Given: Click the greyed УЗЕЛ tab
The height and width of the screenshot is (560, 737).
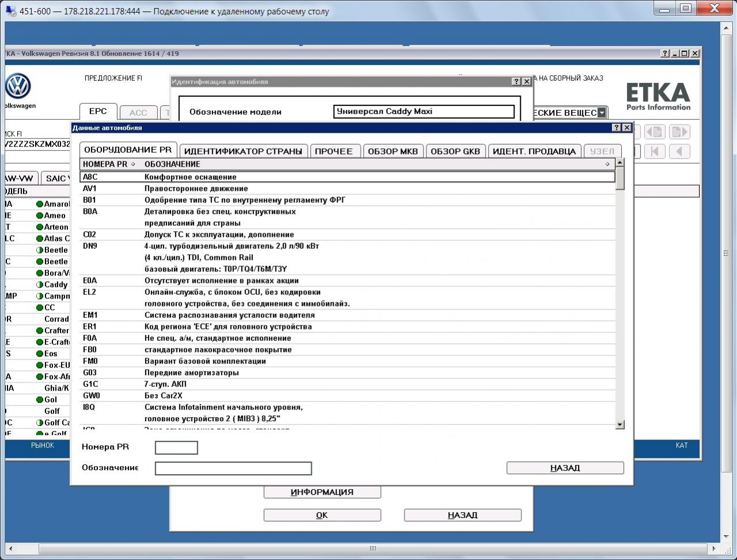Looking at the screenshot, I should click(x=602, y=151).
